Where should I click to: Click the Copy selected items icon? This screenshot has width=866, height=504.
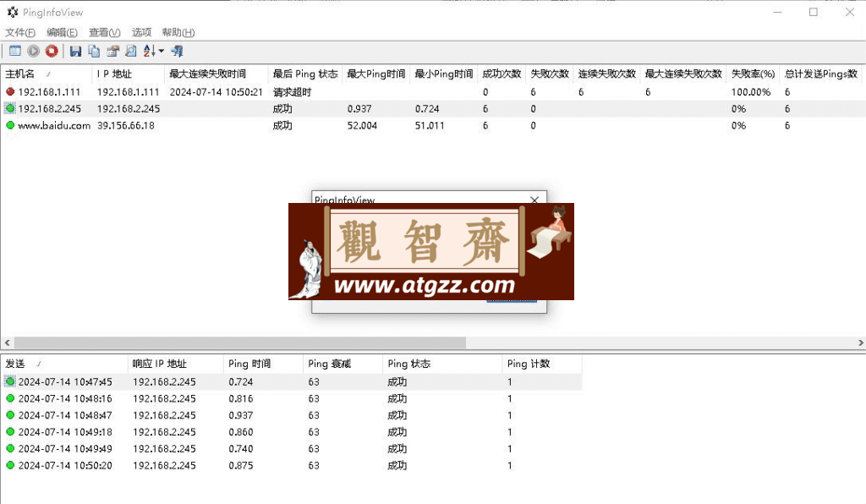[x=94, y=51]
